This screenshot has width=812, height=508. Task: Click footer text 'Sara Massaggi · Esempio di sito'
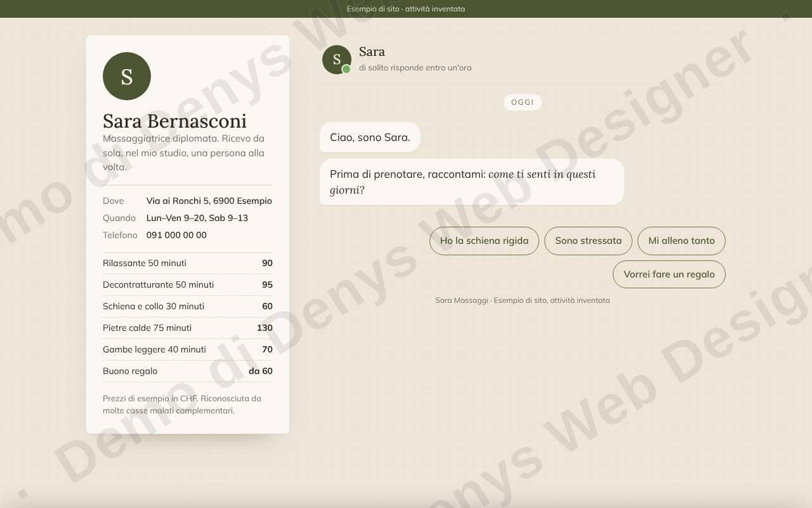click(523, 300)
